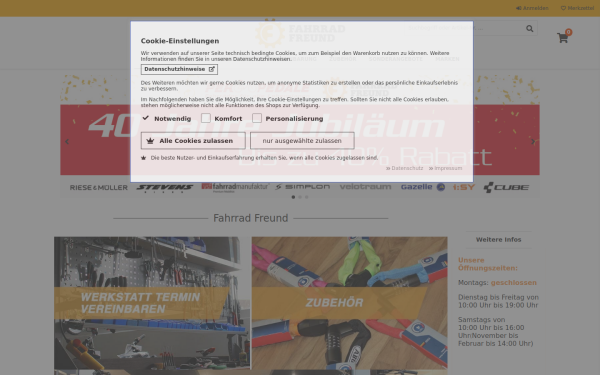
Task: Click the Unsere Öffnungszeiten text
Action: 488,264
